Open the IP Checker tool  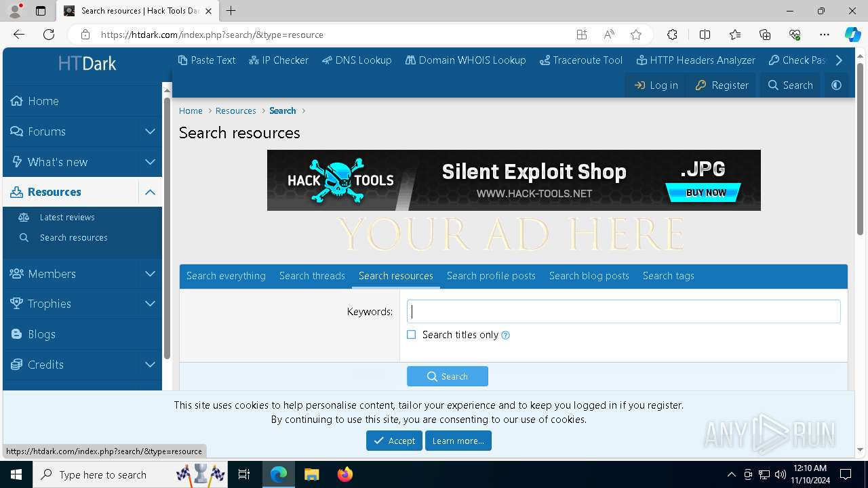click(279, 60)
